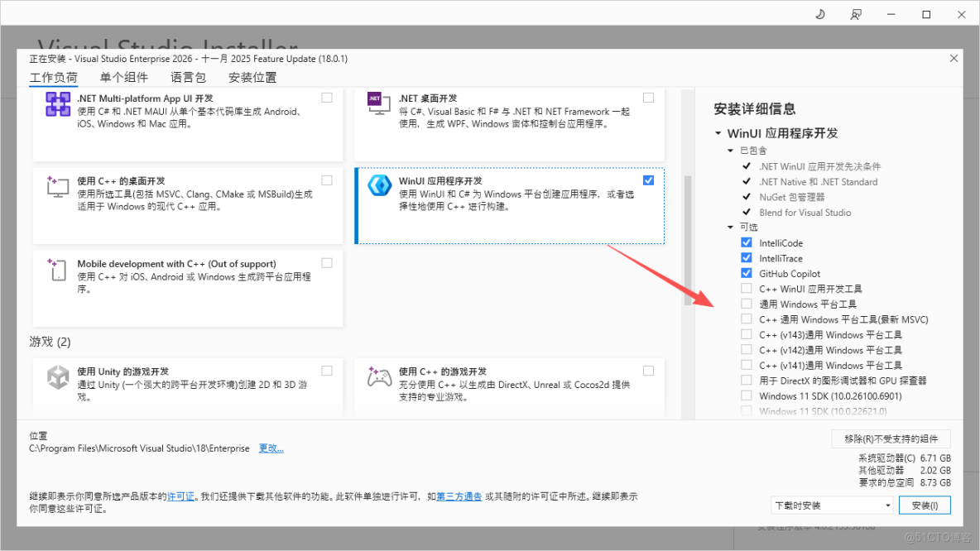Click the 安装(I) button
This screenshot has height=551, width=980.
click(925, 505)
